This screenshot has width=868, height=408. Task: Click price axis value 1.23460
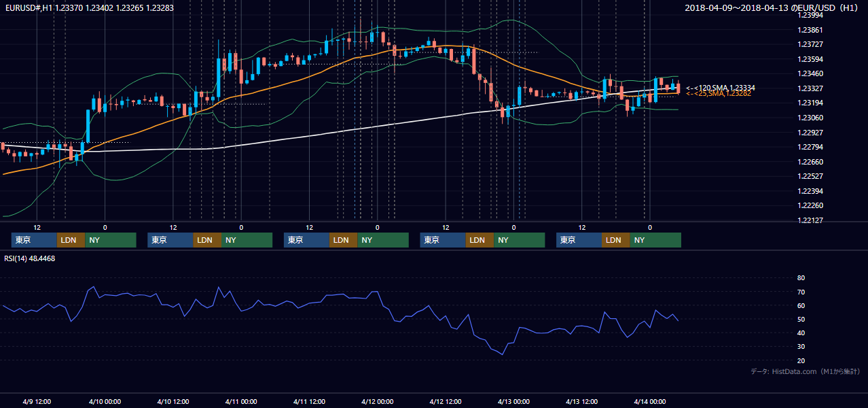point(810,73)
